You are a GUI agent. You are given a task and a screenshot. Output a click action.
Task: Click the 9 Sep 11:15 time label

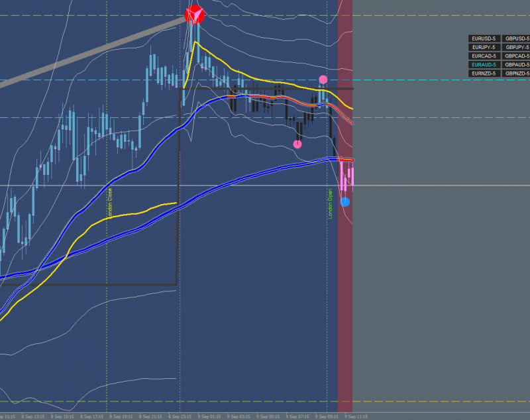356,417
